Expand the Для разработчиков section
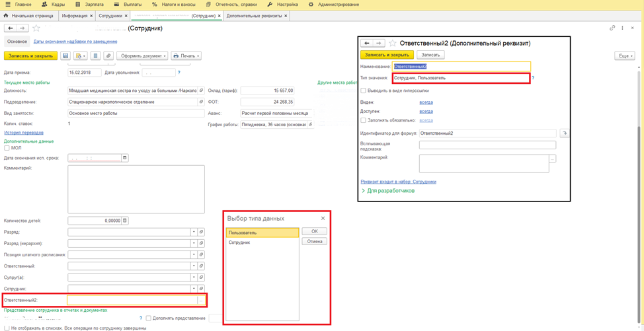The height and width of the screenshot is (331, 644). point(387,191)
